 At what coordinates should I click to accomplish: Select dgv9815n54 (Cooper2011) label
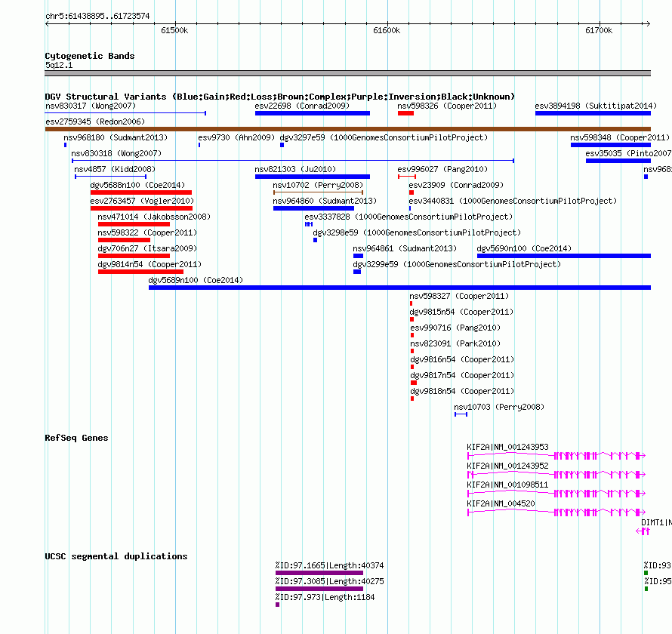click(461, 312)
